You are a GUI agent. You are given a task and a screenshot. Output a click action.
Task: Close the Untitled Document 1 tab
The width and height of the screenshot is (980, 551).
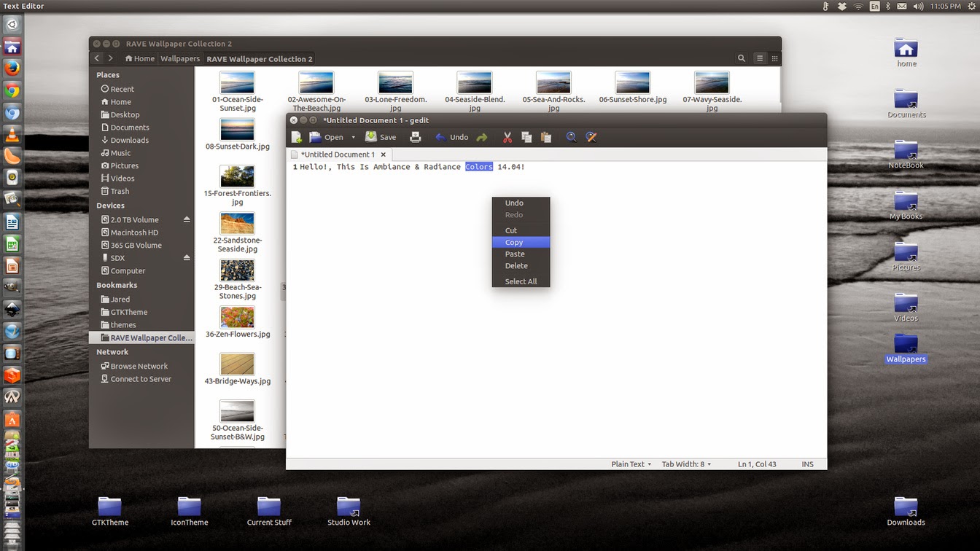click(x=384, y=155)
